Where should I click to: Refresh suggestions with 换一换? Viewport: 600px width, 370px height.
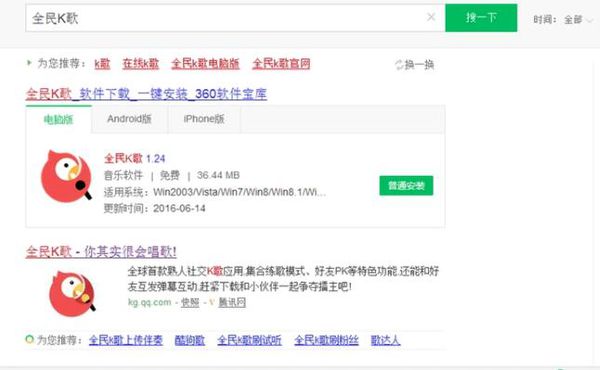[x=414, y=65]
